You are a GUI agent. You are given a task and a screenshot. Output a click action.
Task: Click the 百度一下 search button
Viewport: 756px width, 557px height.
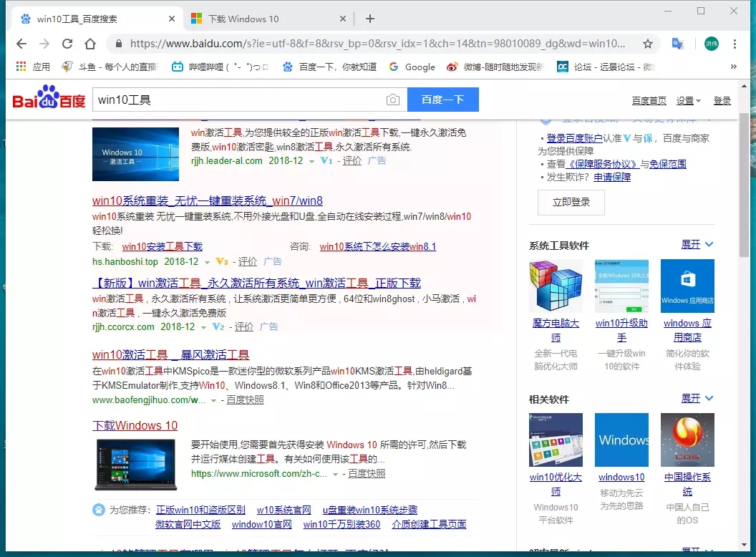tap(442, 100)
